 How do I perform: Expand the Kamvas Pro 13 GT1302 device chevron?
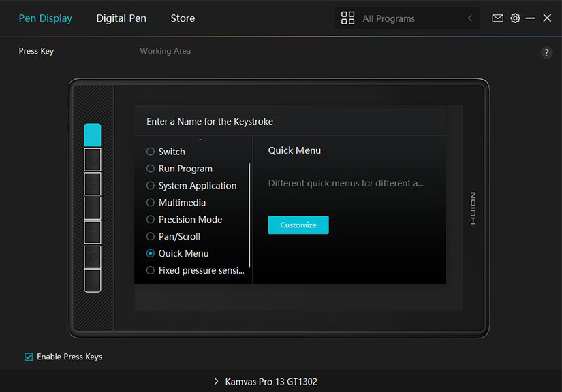point(216,382)
